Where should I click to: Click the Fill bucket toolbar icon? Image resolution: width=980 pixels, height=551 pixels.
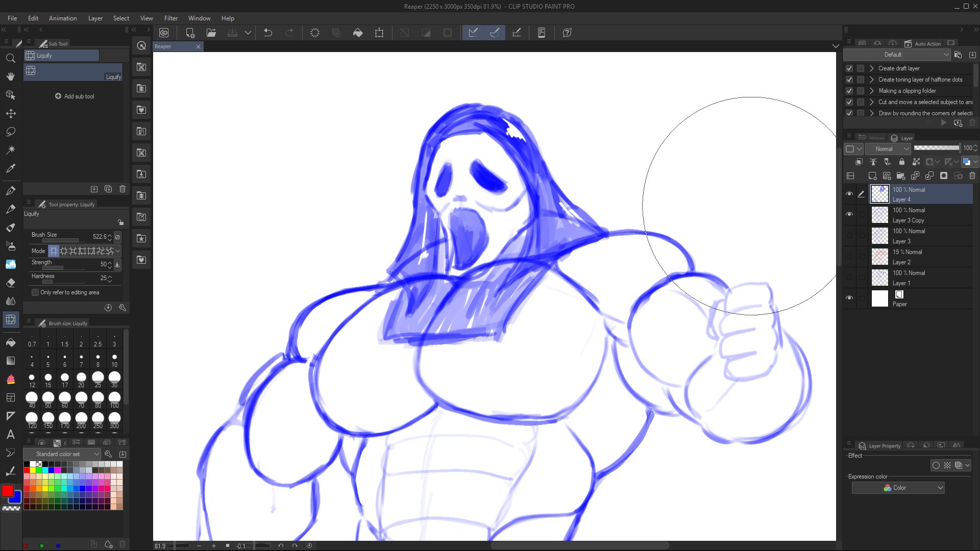click(358, 33)
